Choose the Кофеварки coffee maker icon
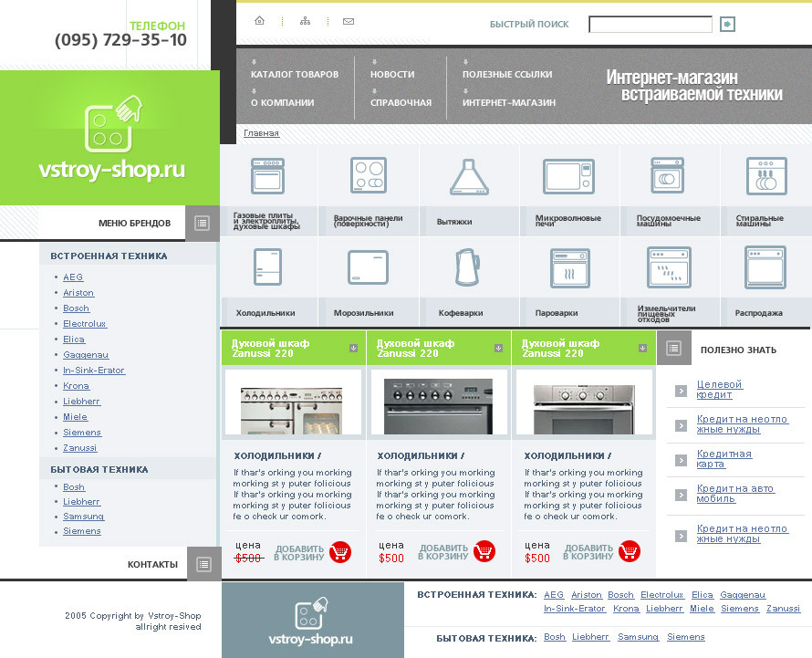812x658 pixels. (x=467, y=267)
